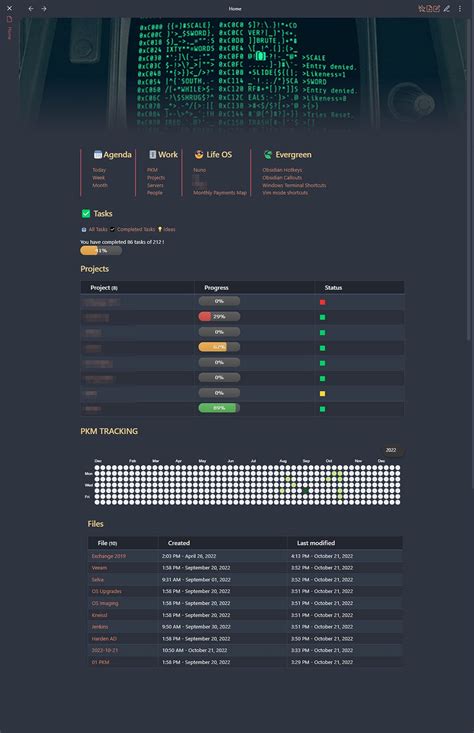Open the Obsidian Callouts note
This screenshot has height=733, width=474.
[282, 178]
